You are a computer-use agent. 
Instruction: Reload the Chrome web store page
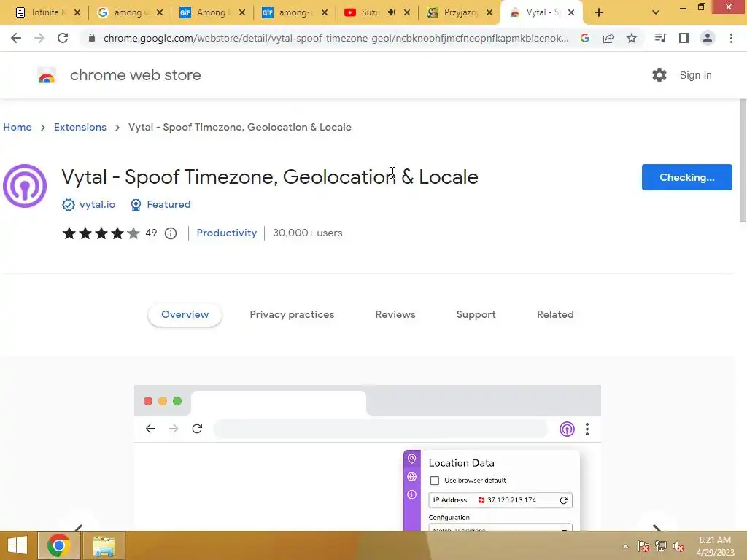coord(63,38)
